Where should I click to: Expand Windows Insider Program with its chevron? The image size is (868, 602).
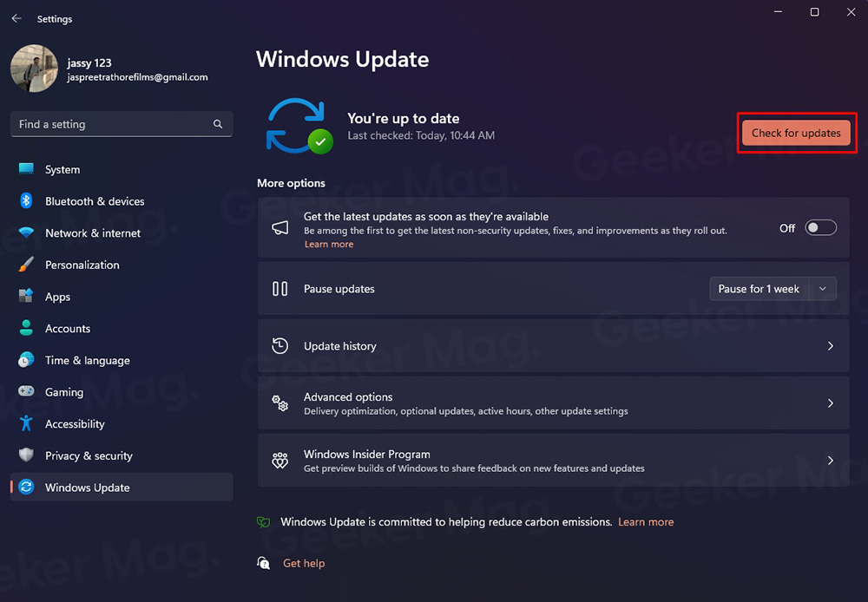pyautogui.click(x=831, y=461)
